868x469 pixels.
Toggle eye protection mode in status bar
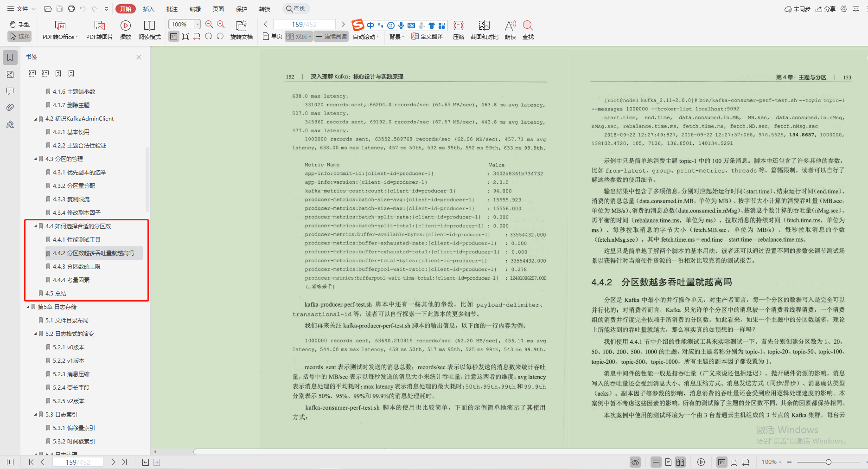(x=635, y=462)
